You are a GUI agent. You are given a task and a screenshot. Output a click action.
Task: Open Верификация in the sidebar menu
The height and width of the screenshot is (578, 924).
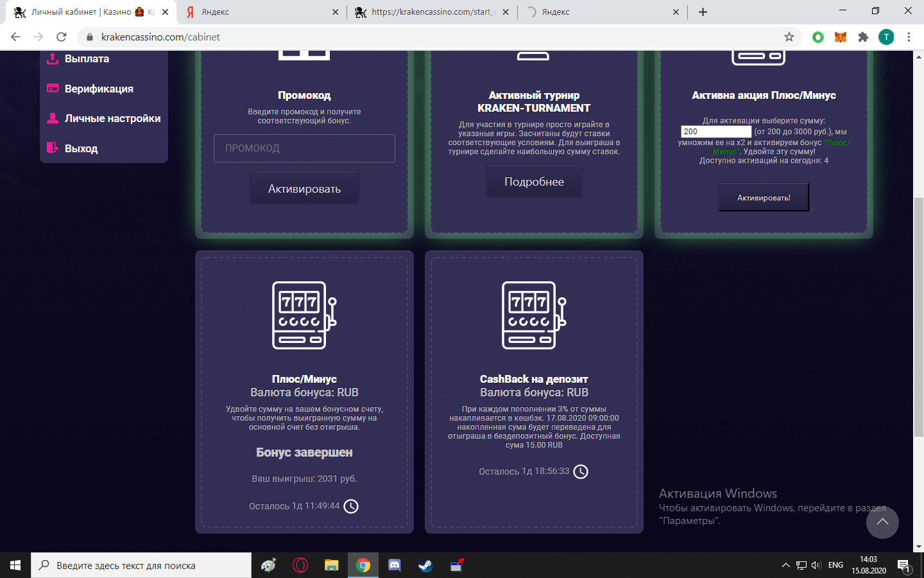tap(99, 89)
